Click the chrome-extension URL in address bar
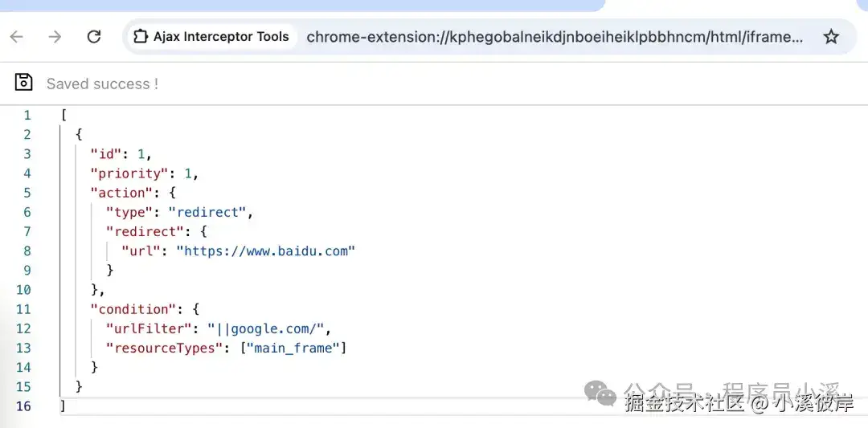Viewport: 868px width, 428px height. coord(554,37)
